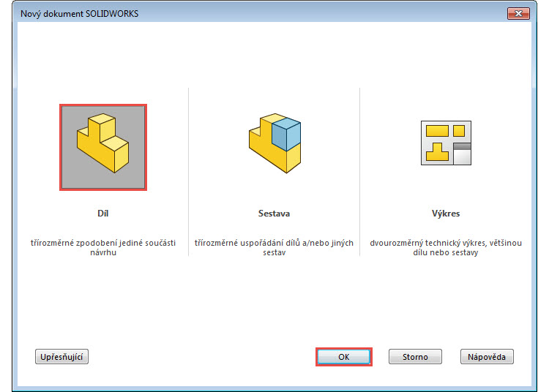Cancel the dialog using Storno

click(414, 357)
